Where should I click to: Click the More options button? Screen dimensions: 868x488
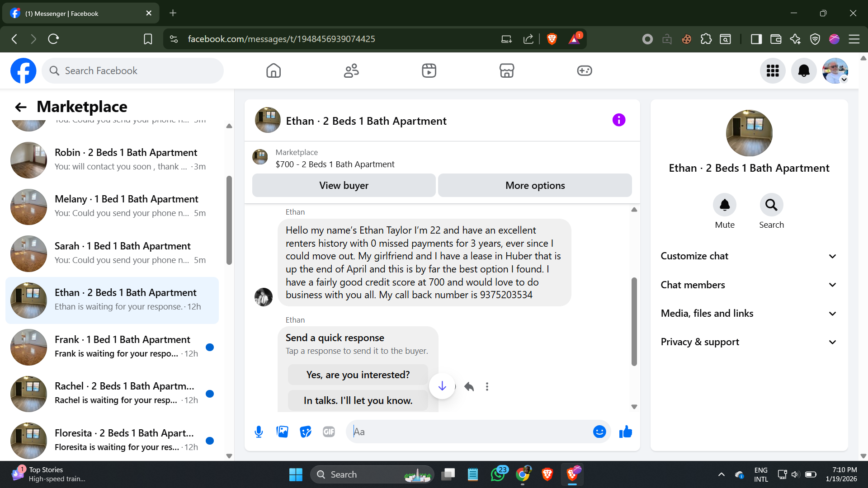[x=535, y=186]
